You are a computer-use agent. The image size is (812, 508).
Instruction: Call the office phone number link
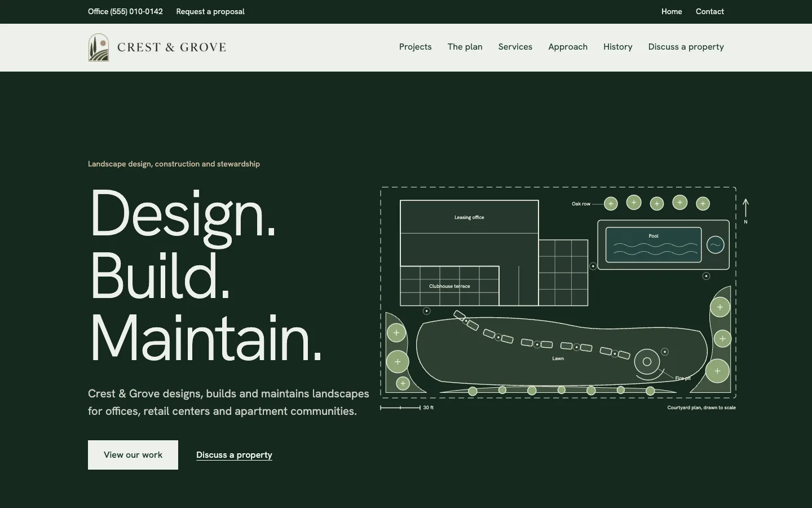[125, 11]
